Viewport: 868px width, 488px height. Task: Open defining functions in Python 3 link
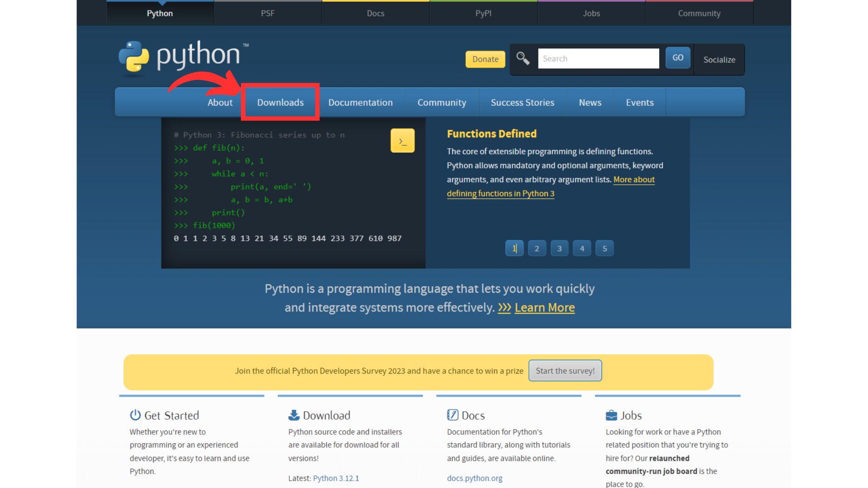click(500, 193)
